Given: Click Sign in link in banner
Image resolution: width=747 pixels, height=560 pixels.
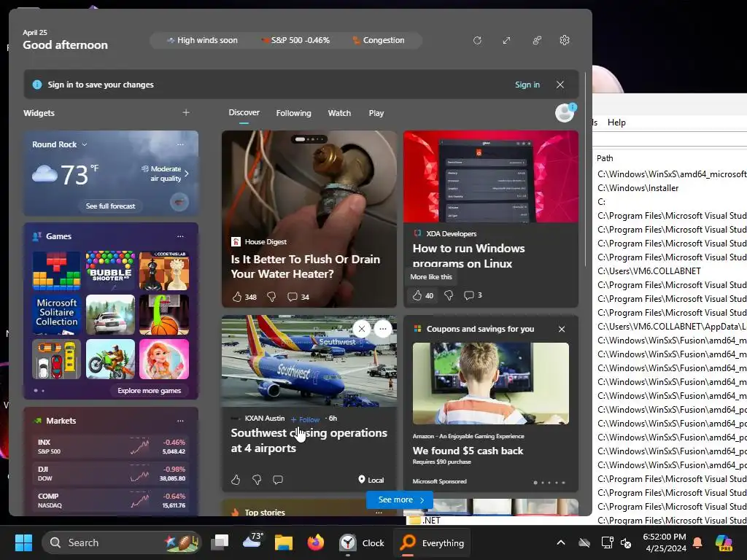Looking at the screenshot, I should [x=527, y=85].
